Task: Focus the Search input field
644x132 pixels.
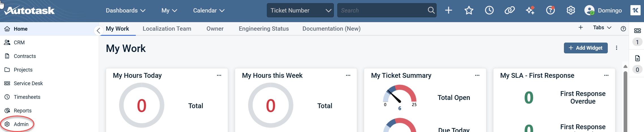Action: coord(382,11)
